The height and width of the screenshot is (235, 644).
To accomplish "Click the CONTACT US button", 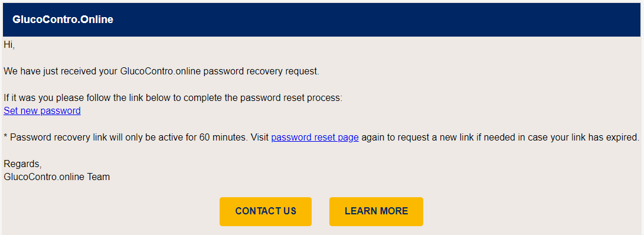I will tap(265, 211).
